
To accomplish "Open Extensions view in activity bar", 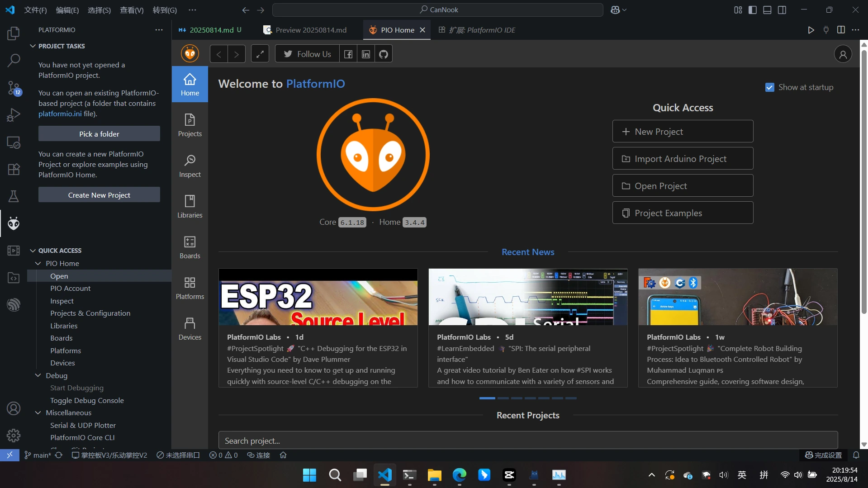I will click(14, 169).
